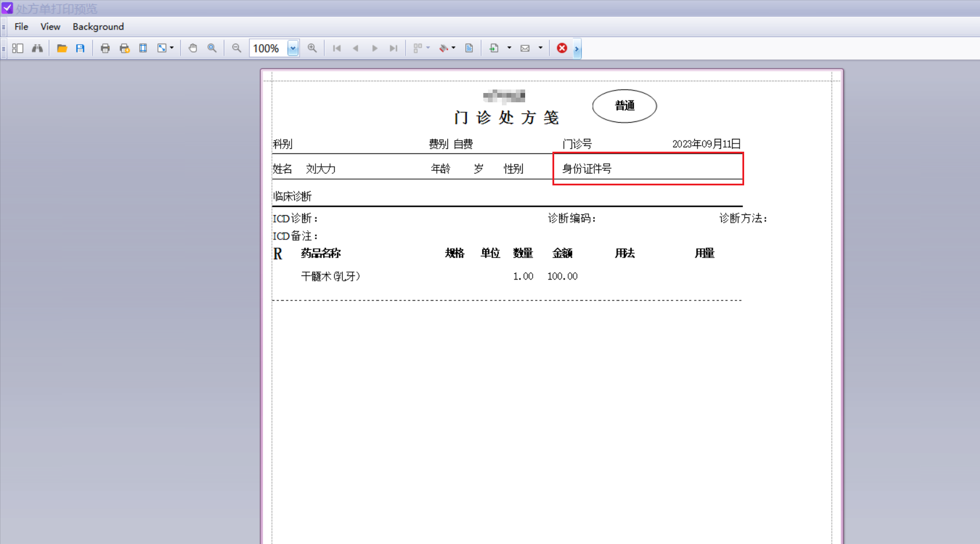
Task: Open a file with the folder icon
Action: (x=62, y=48)
